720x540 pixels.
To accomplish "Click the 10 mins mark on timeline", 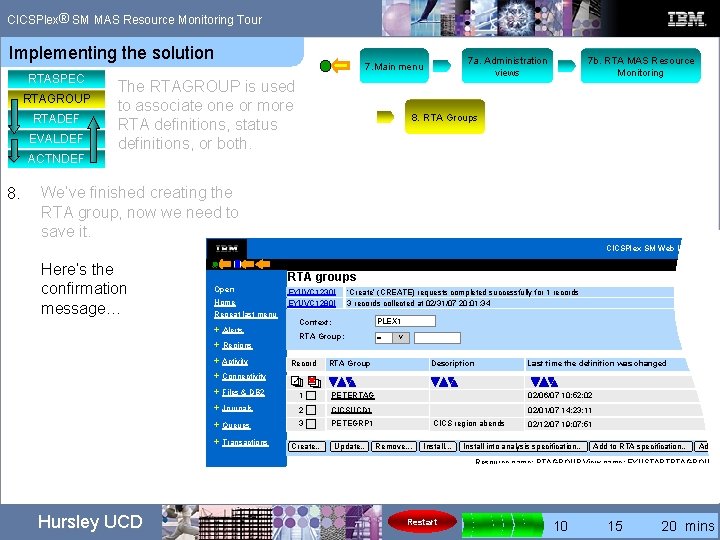I will pos(560,526).
